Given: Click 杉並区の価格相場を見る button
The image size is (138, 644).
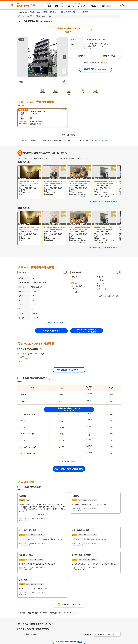Looking at the screenshot, I should 87,331.
